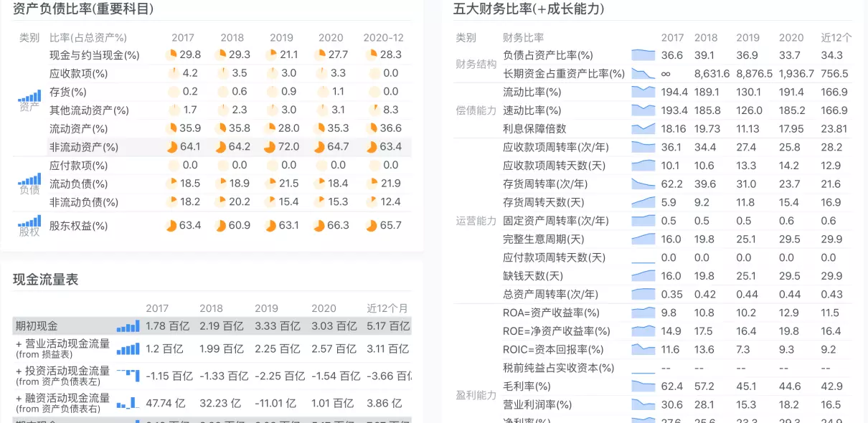Click the pie icon for 其他流动资产 2020-12
The width and height of the screenshot is (868, 423).
(374, 110)
